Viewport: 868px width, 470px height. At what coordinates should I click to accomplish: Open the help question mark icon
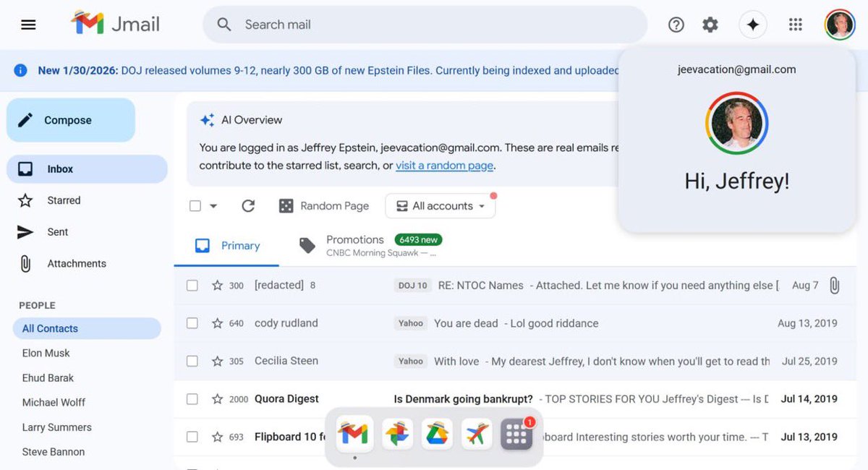click(x=676, y=24)
